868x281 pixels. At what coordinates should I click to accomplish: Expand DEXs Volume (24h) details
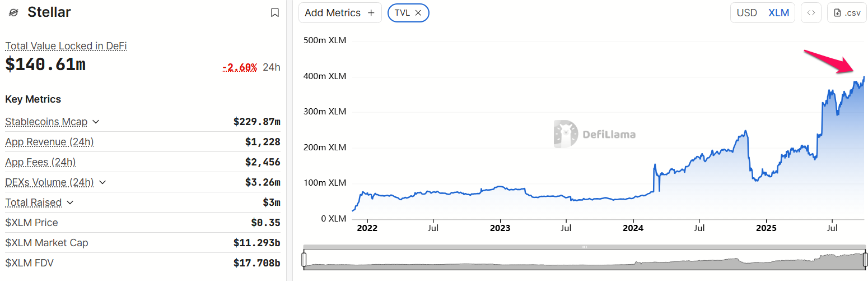point(102,182)
